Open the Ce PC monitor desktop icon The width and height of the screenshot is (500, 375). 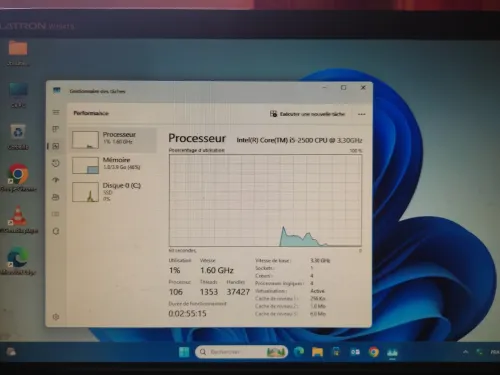tap(18, 95)
